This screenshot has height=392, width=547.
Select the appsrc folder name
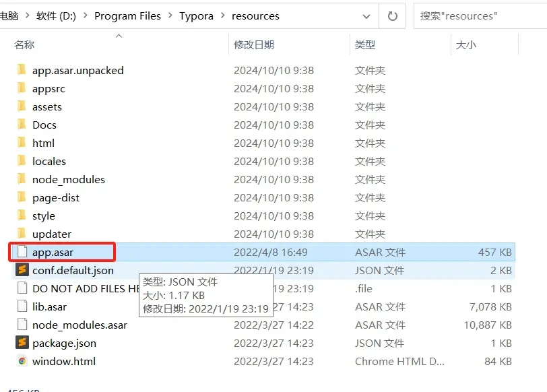click(x=49, y=89)
